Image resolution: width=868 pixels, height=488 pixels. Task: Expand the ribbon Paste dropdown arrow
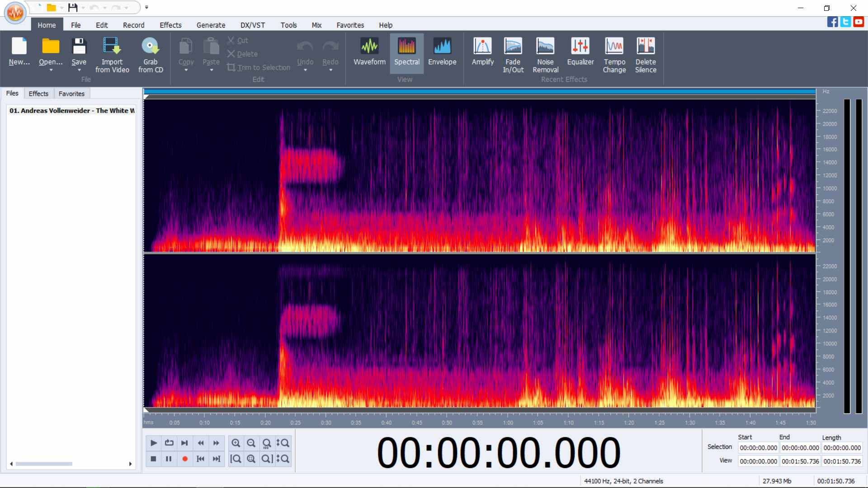[x=211, y=70]
